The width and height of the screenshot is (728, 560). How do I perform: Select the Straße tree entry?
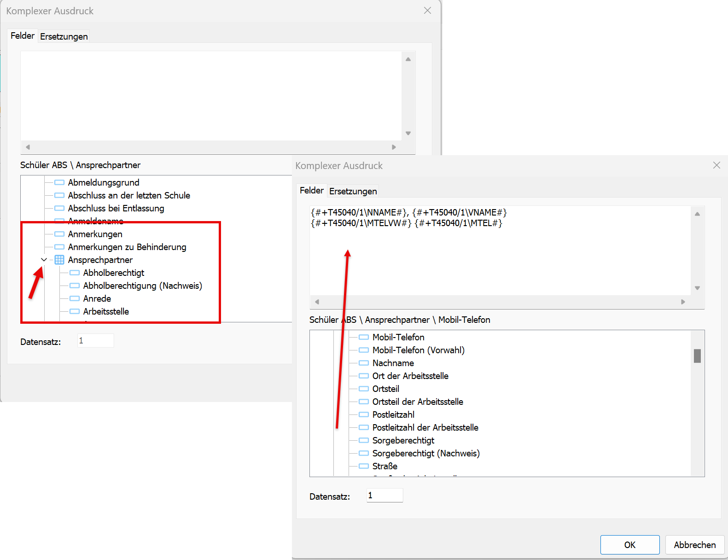[385, 466]
